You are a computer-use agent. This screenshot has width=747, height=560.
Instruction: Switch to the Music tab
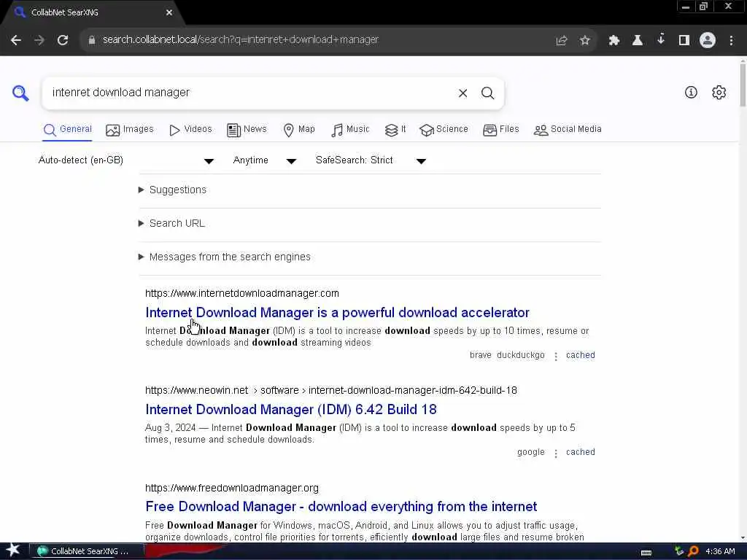pos(350,130)
